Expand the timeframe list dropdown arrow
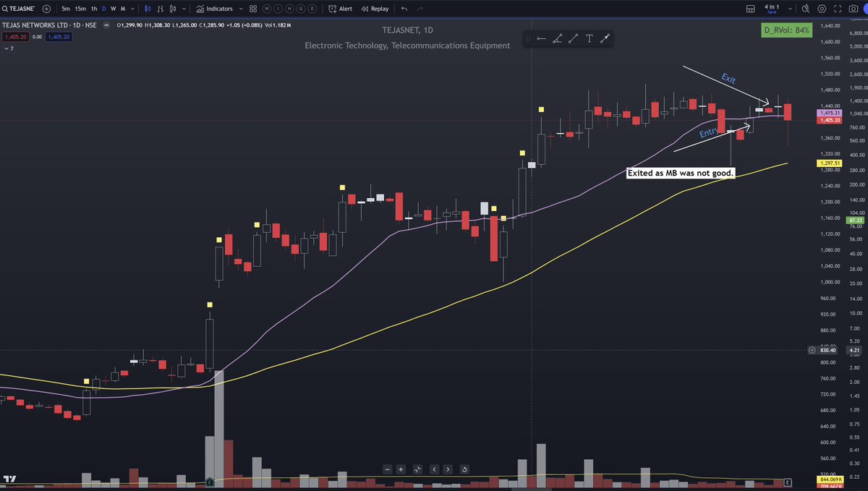 [x=132, y=9]
